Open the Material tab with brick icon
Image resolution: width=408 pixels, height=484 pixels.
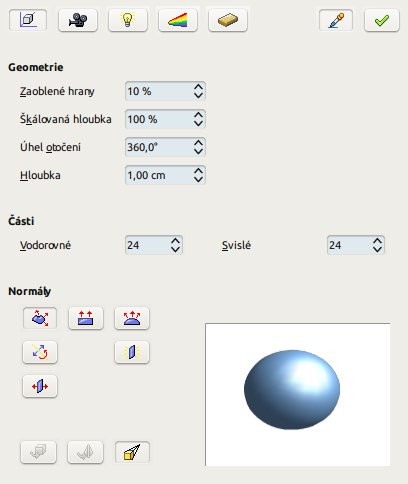tap(228, 20)
